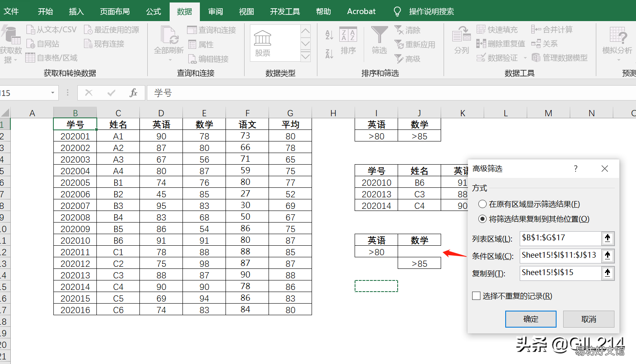Select the Stocks (股票) data type

tap(263, 43)
